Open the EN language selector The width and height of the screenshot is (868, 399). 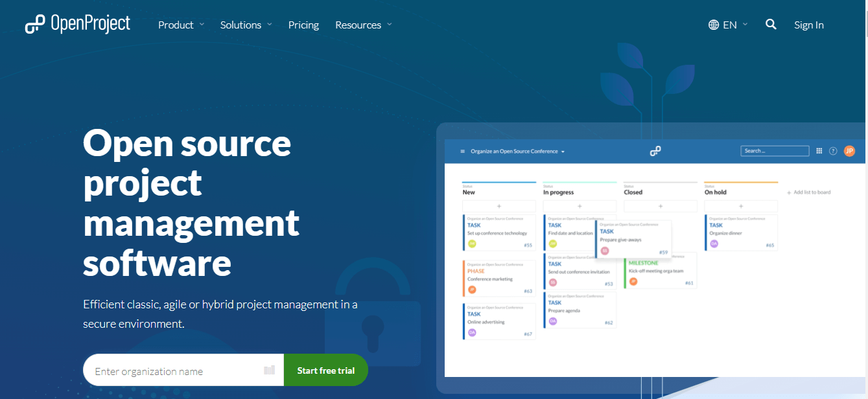pyautogui.click(x=729, y=25)
